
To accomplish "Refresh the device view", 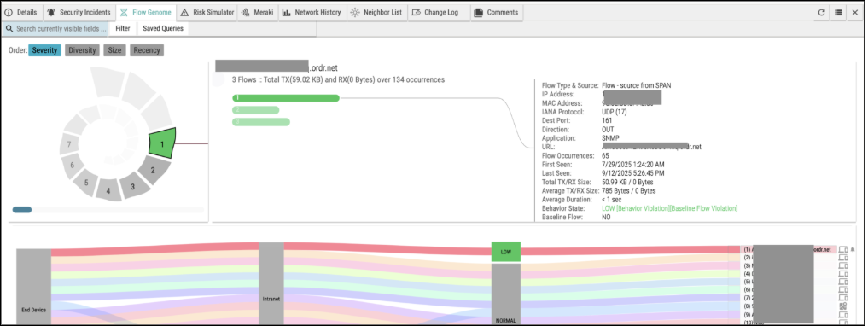I will click(x=822, y=12).
